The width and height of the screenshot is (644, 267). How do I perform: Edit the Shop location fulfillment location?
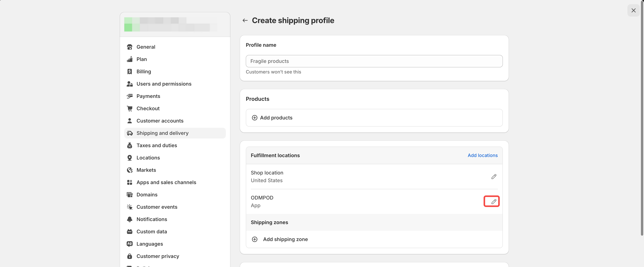point(494,177)
